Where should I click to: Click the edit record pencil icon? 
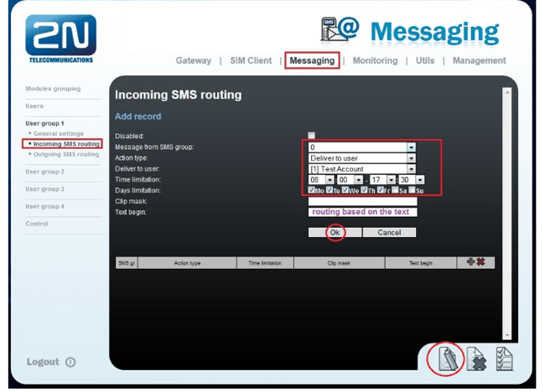click(448, 358)
